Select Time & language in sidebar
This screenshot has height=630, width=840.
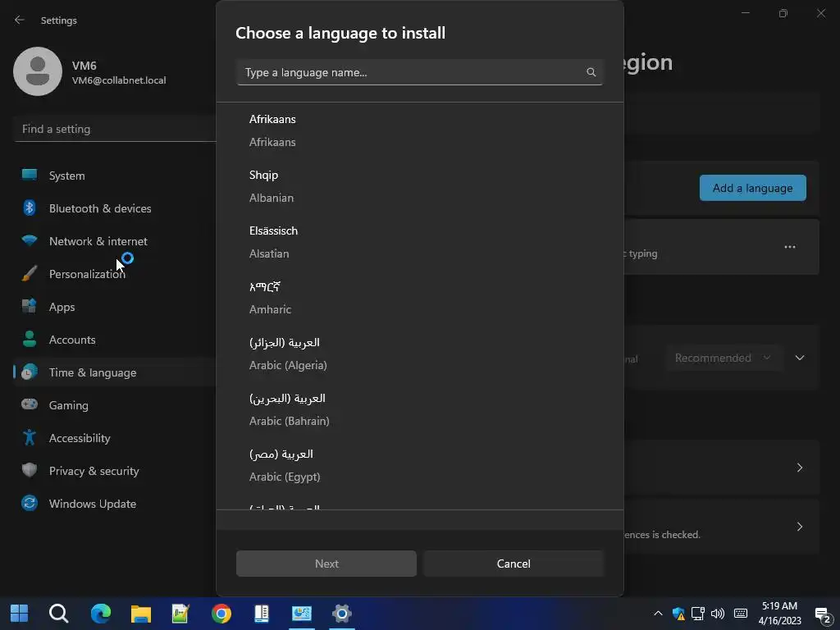[x=115, y=372]
